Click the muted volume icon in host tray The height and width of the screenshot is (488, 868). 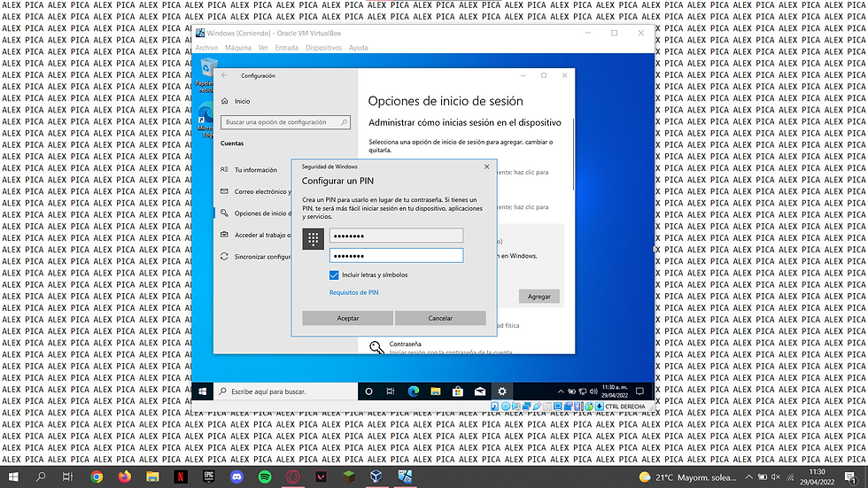coord(776,477)
